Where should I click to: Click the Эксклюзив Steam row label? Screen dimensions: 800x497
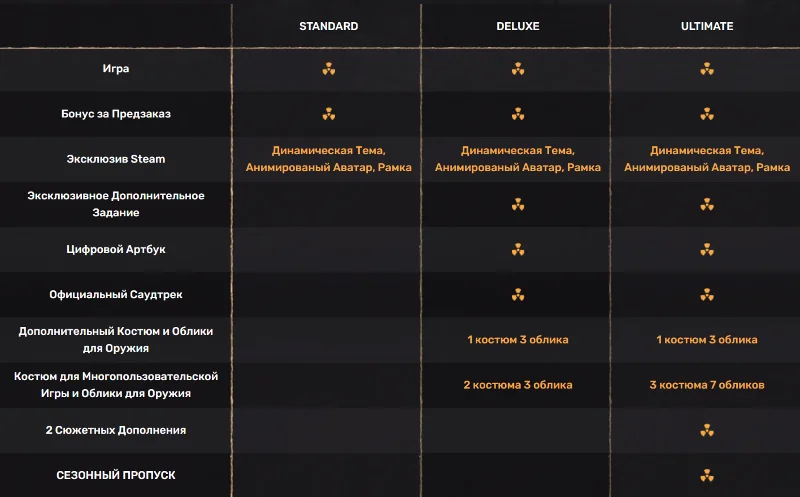click(116, 159)
